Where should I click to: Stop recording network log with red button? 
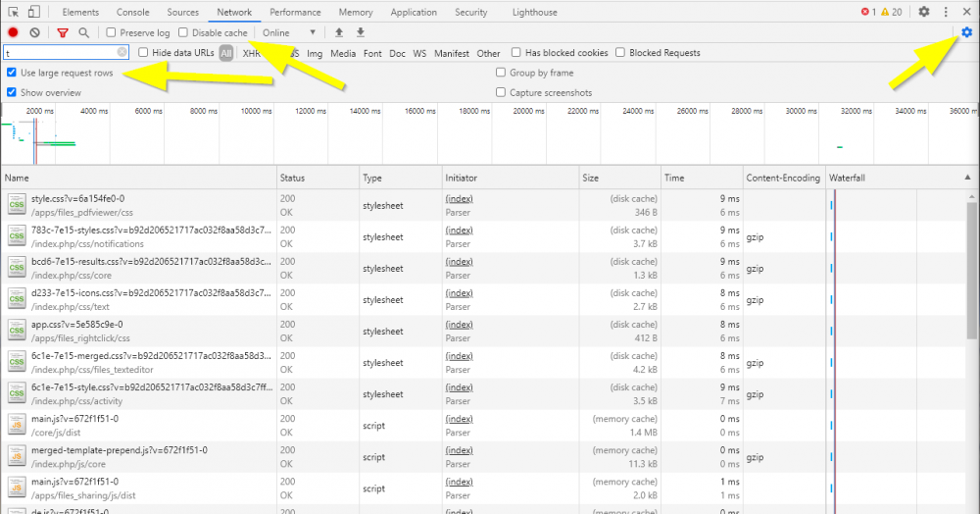coord(13,32)
